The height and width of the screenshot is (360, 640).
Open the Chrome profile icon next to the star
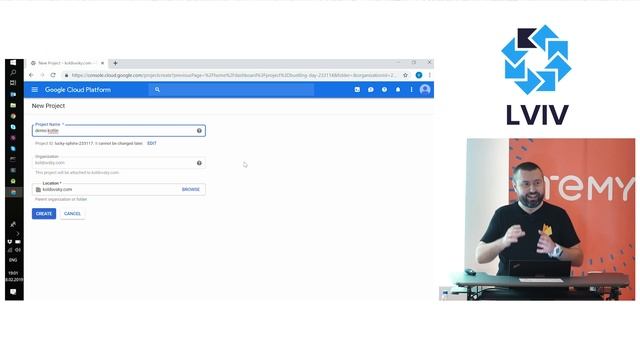click(419, 75)
